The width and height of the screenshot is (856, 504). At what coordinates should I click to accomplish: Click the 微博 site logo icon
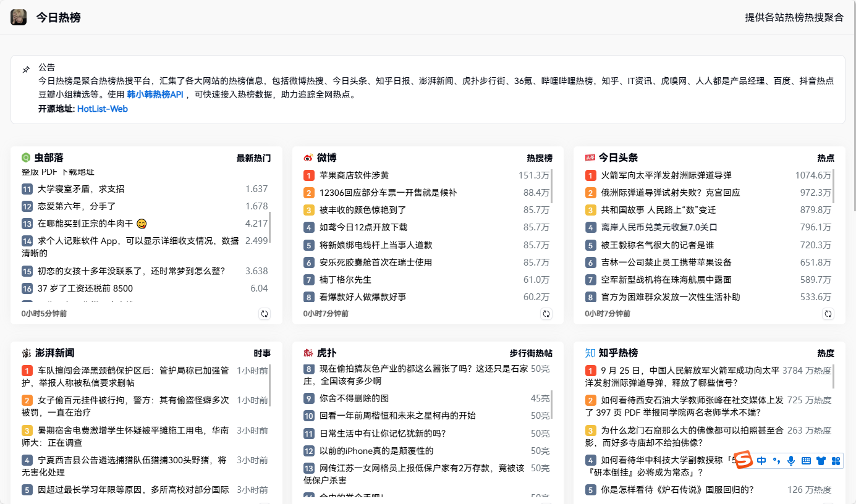[x=308, y=157]
